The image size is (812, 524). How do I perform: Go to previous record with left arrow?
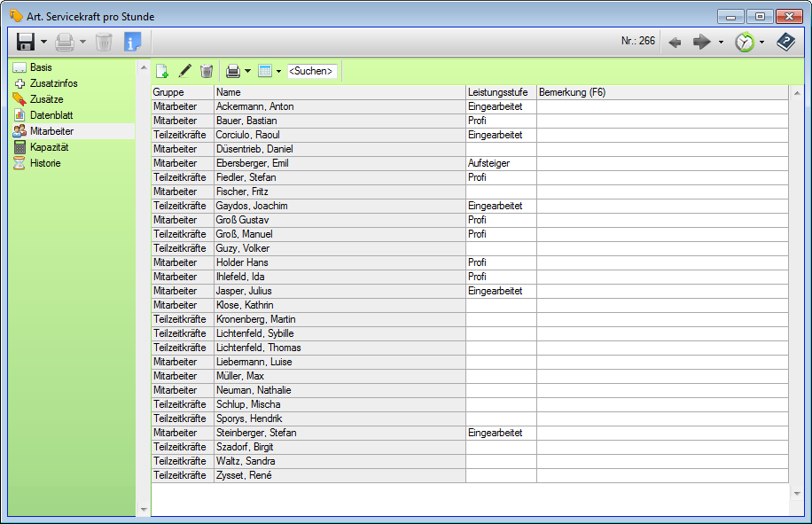675,42
